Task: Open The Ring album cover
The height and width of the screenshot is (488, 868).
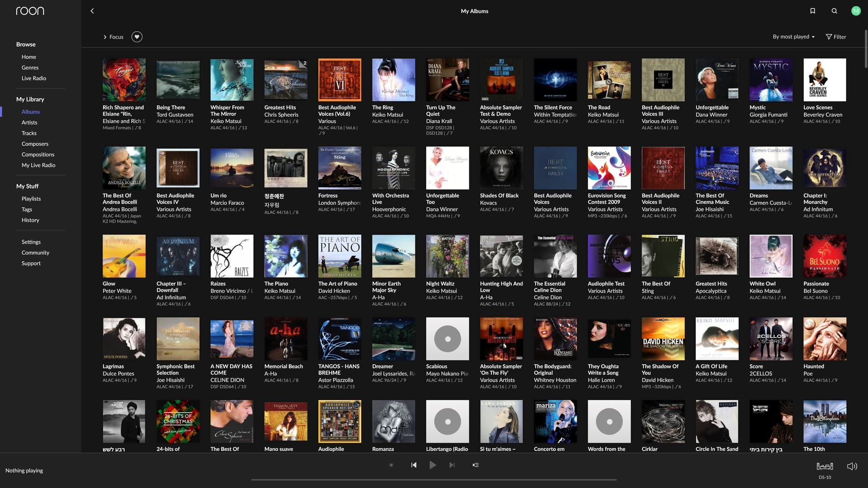Action: click(x=393, y=80)
